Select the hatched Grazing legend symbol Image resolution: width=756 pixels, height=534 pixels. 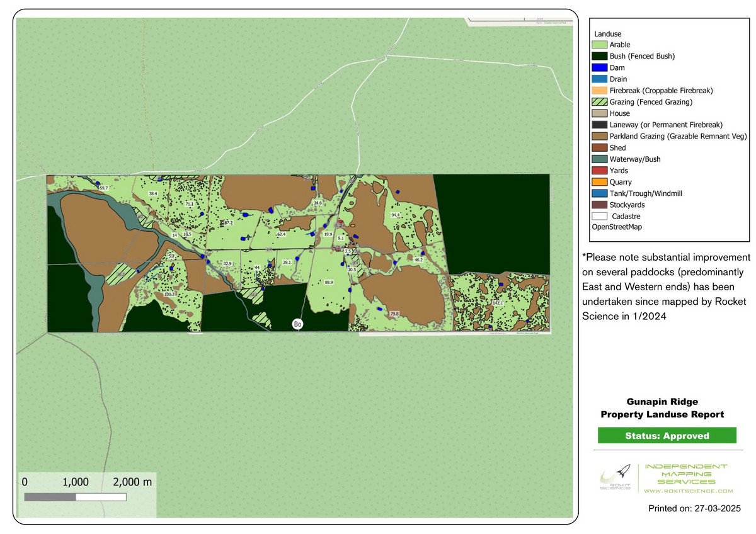(599, 102)
